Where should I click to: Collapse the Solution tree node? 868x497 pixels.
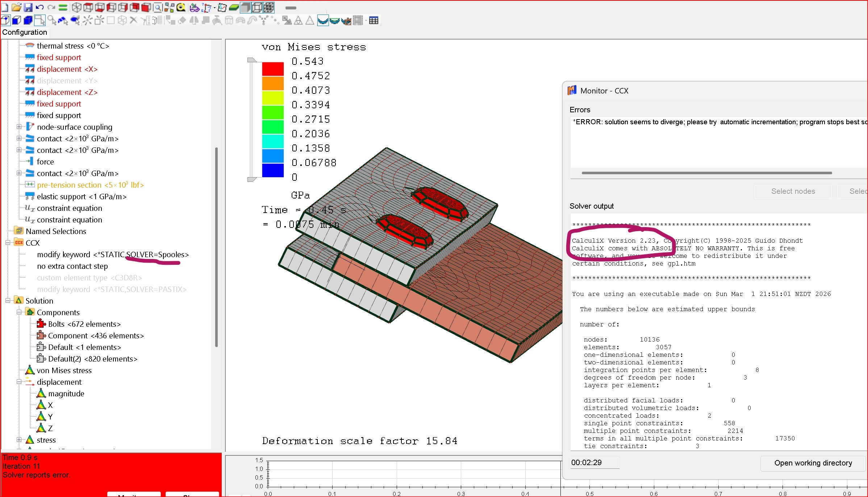(8, 301)
